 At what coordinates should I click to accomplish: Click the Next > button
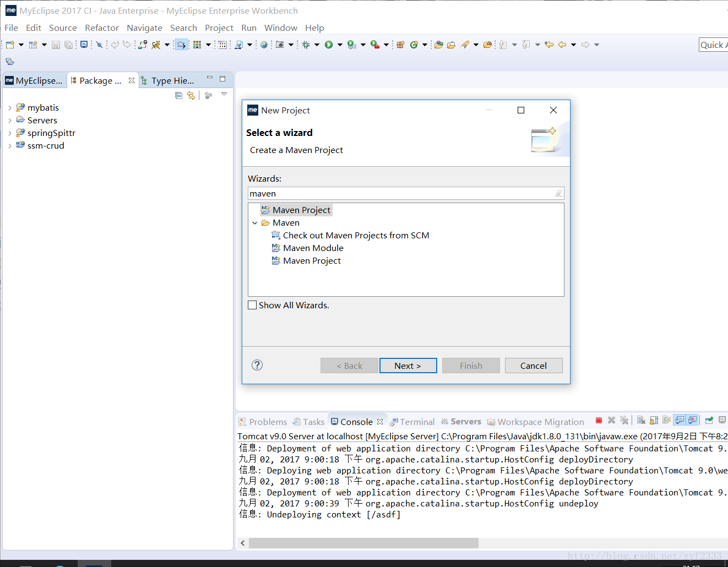(x=408, y=366)
